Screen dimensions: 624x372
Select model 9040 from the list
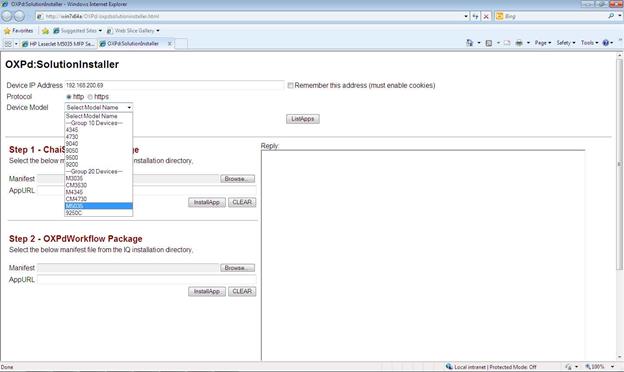98,144
